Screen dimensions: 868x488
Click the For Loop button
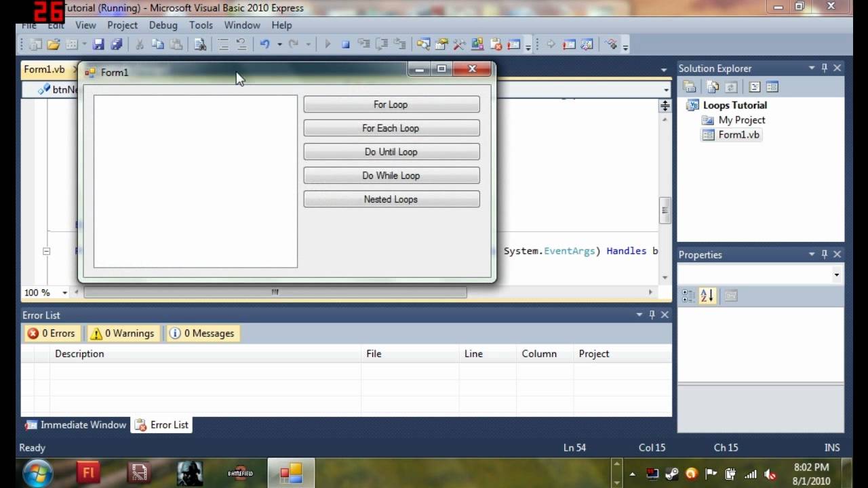(x=391, y=104)
